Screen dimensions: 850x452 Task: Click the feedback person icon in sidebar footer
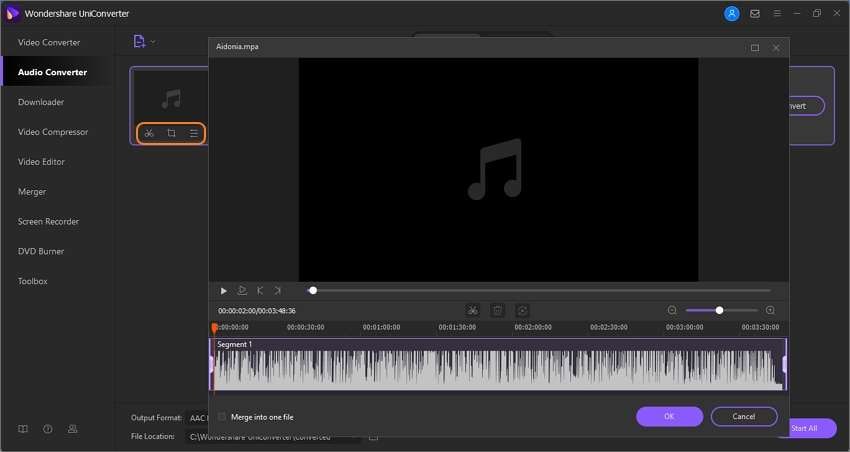point(72,429)
